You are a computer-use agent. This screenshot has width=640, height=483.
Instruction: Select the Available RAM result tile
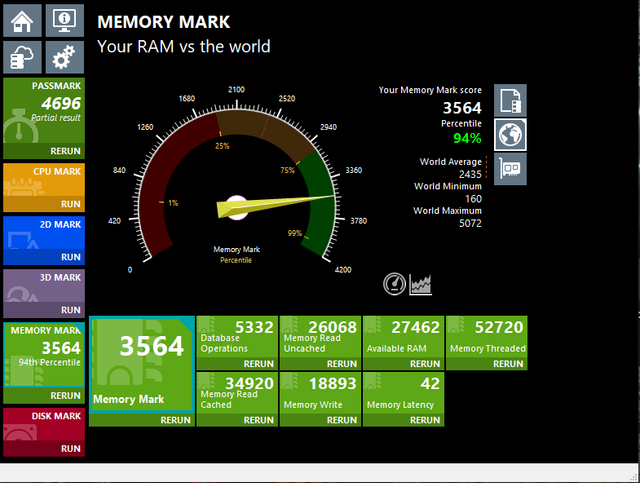(404, 337)
